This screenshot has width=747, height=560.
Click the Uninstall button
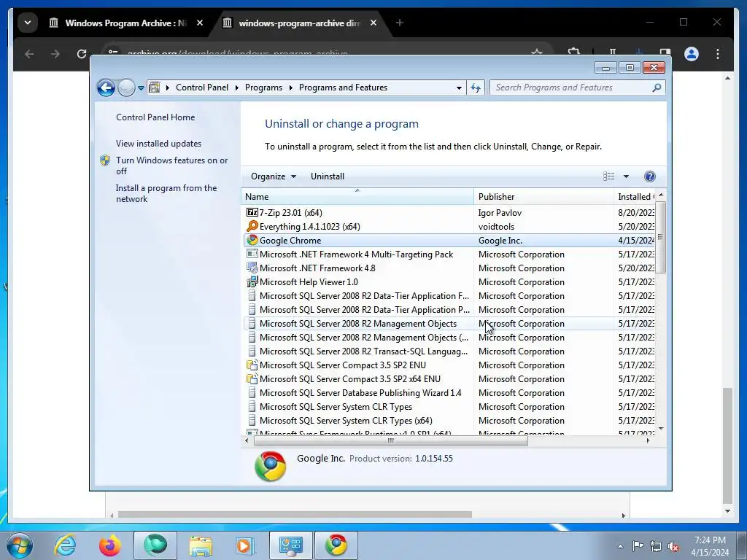[x=328, y=176]
